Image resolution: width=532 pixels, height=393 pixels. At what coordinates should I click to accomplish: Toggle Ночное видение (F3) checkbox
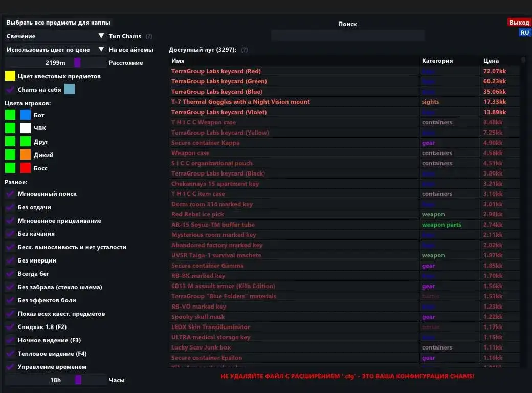(10, 340)
